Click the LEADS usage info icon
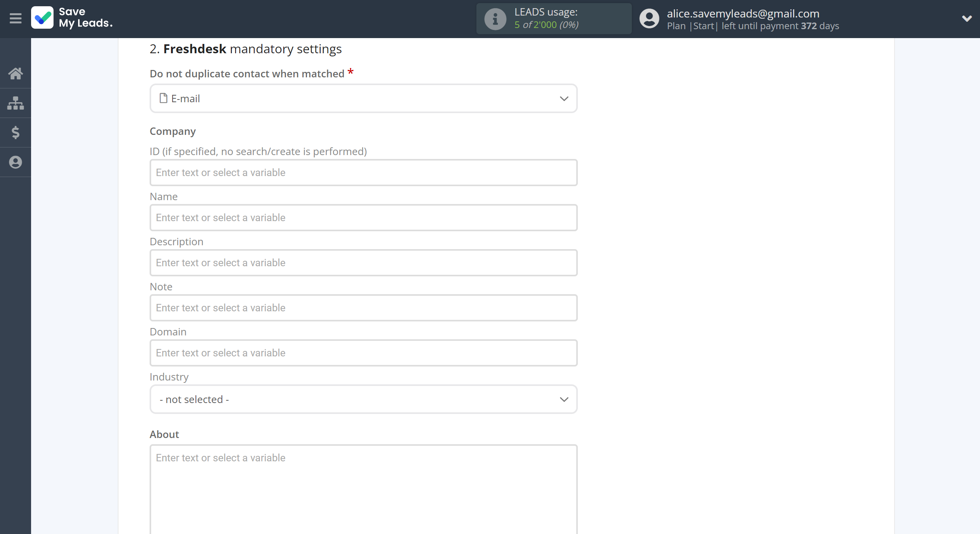This screenshot has height=534, width=980. [x=495, y=19]
